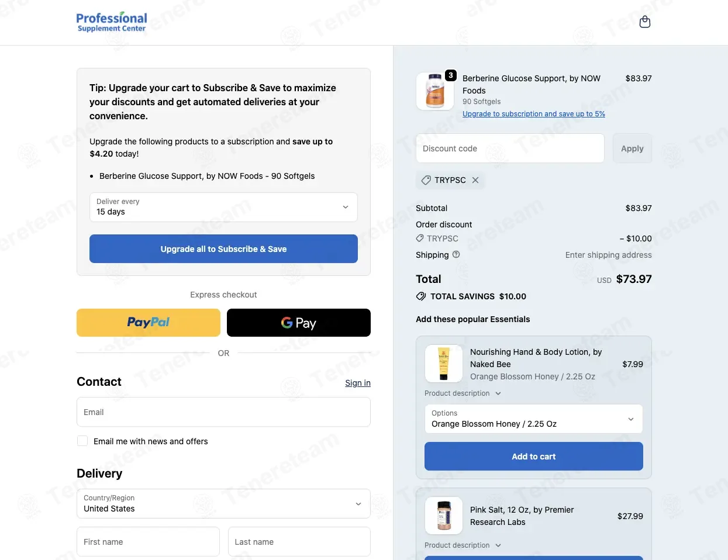Toggle Email me with news and offers
Image resolution: width=728 pixels, height=560 pixels.
pyautogui.click(x=82, y=441)
